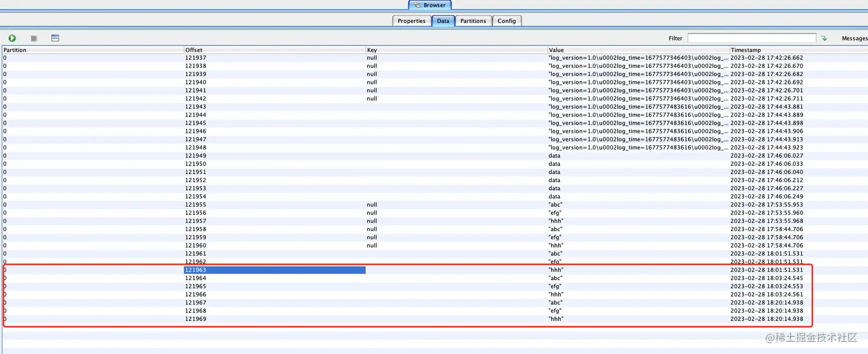
Task: Switch to the Properties tab
Action: (x=412, y=21)
